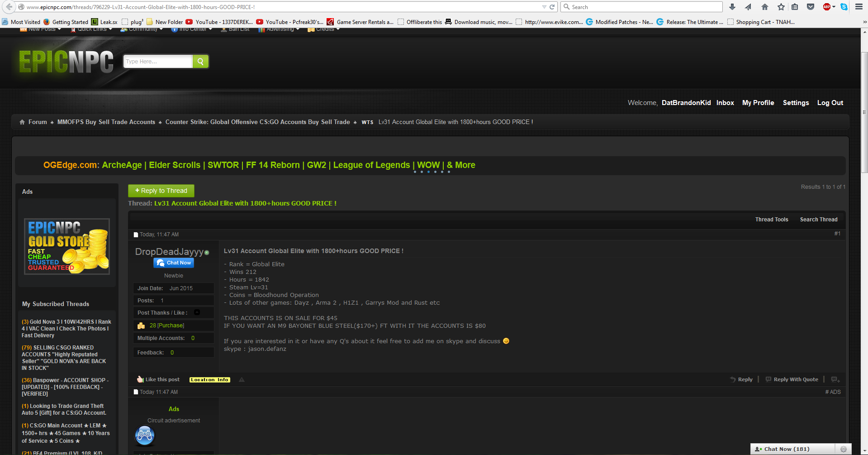Go to My Profile
This screenshot has width=868, height=455.
758,103
